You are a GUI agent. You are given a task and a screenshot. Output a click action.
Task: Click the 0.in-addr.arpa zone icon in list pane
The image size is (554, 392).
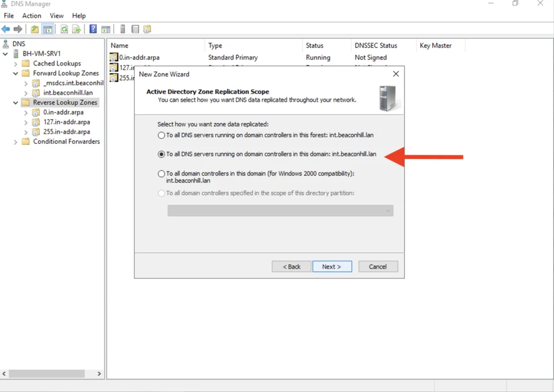114,57
